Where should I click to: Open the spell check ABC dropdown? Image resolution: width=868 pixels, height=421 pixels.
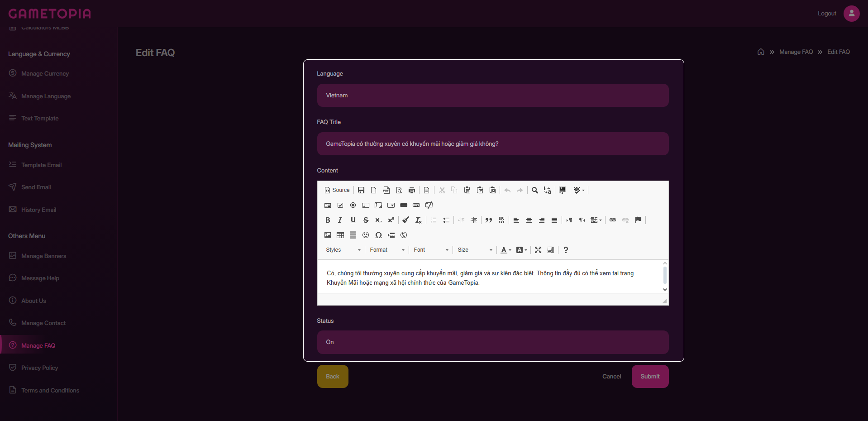click(x=579, y=190)
